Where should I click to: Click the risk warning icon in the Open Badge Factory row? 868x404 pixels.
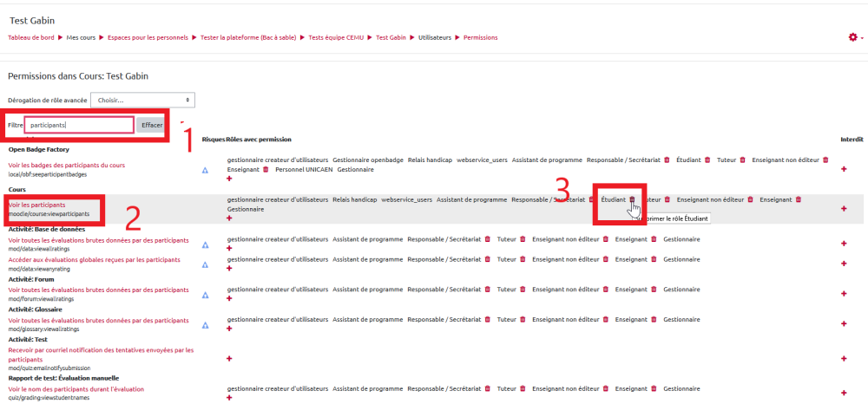click(x=206, y=170)
